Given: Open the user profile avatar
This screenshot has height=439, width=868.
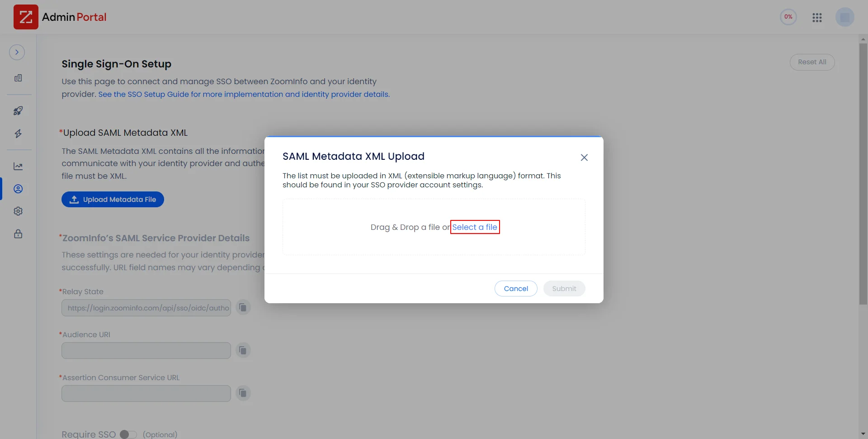Looking at the screenshot, I should (845, 17).
